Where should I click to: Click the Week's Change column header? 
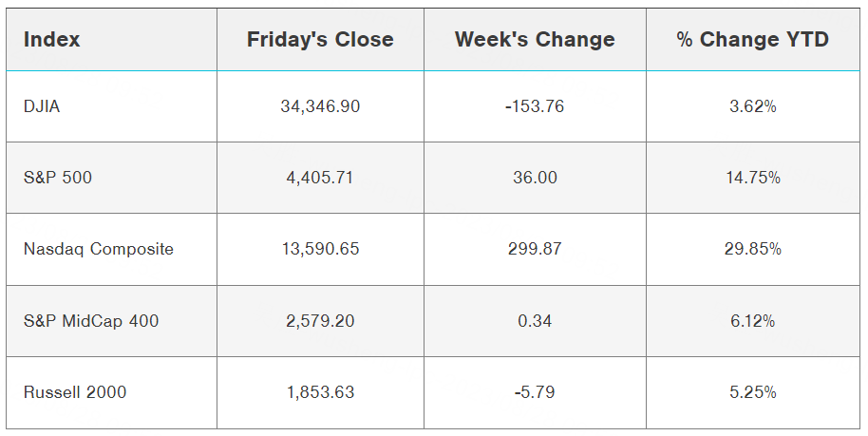[535, 40]
